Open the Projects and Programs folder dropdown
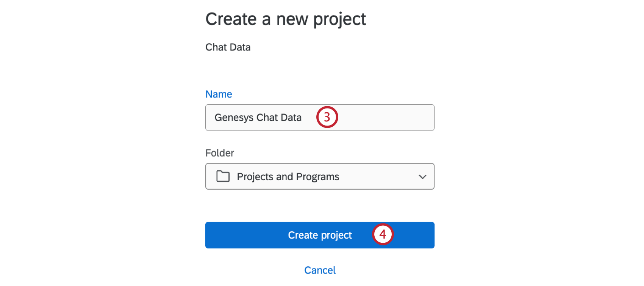Viewport: 644px width, 286px height. tap(320, 176)
